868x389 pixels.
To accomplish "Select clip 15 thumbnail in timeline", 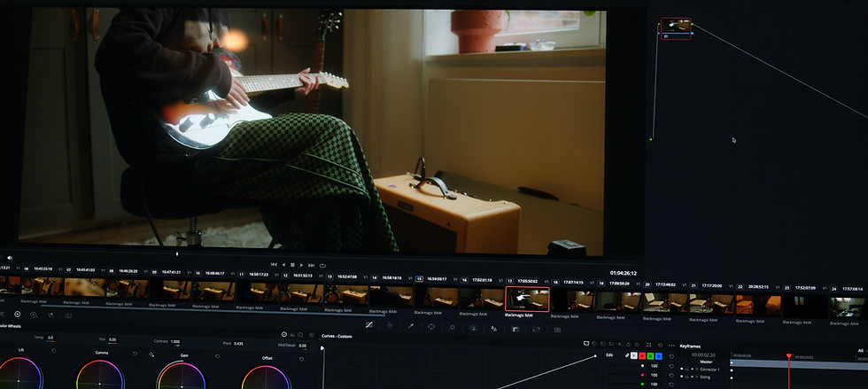I will [x=436, y=298].
